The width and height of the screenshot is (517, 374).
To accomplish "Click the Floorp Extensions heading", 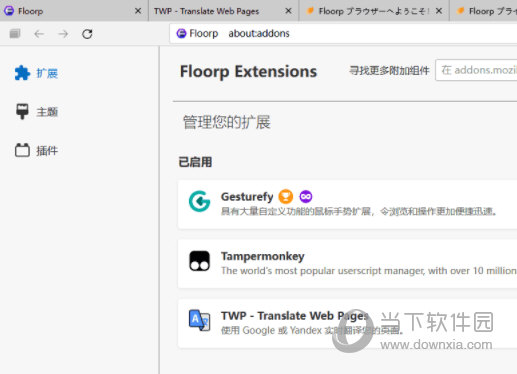I will pos(248,71).
